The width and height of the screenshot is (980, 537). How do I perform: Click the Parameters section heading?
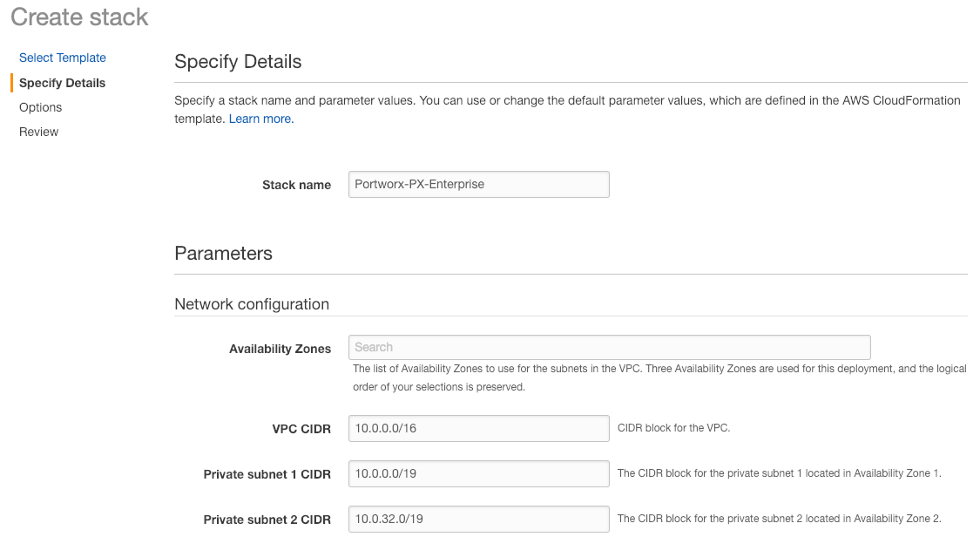pos(223,254)
